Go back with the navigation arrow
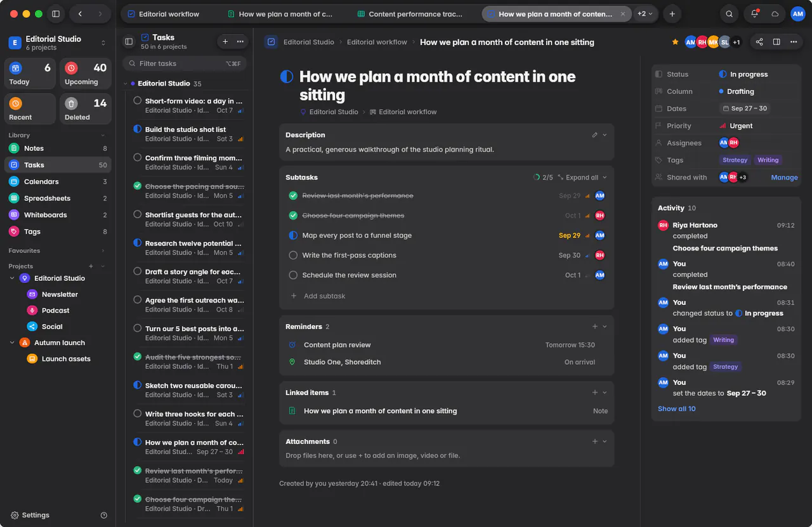812x527 pixels. (x=80, y=14)
